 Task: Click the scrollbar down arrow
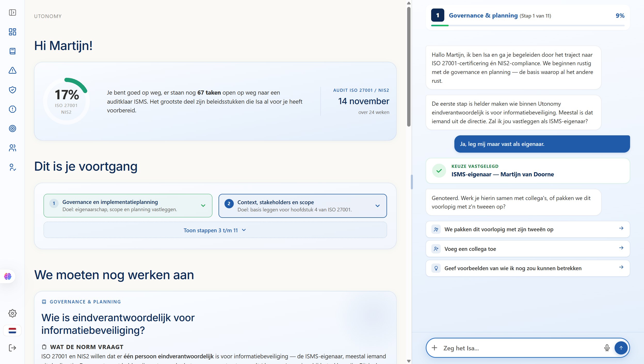(x=409, y=361)
